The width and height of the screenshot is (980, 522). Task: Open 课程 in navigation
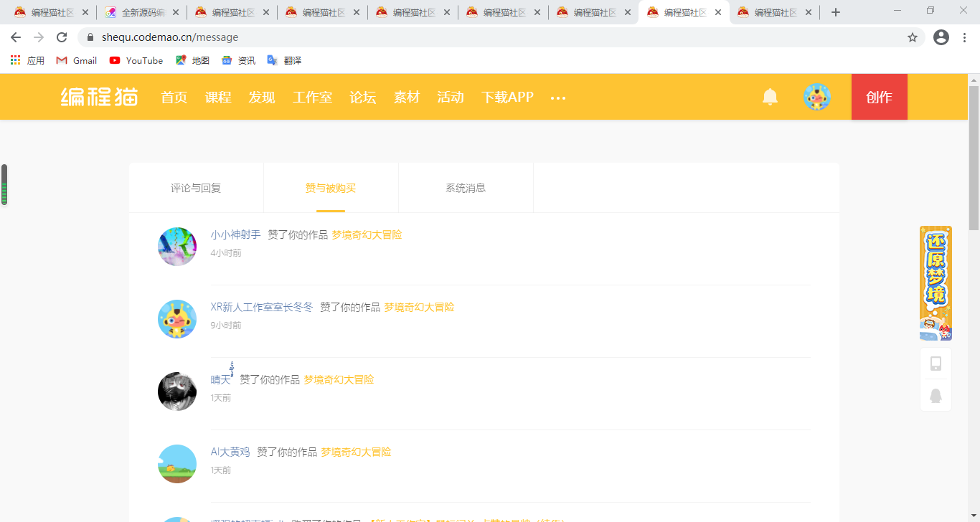point(218,98)
